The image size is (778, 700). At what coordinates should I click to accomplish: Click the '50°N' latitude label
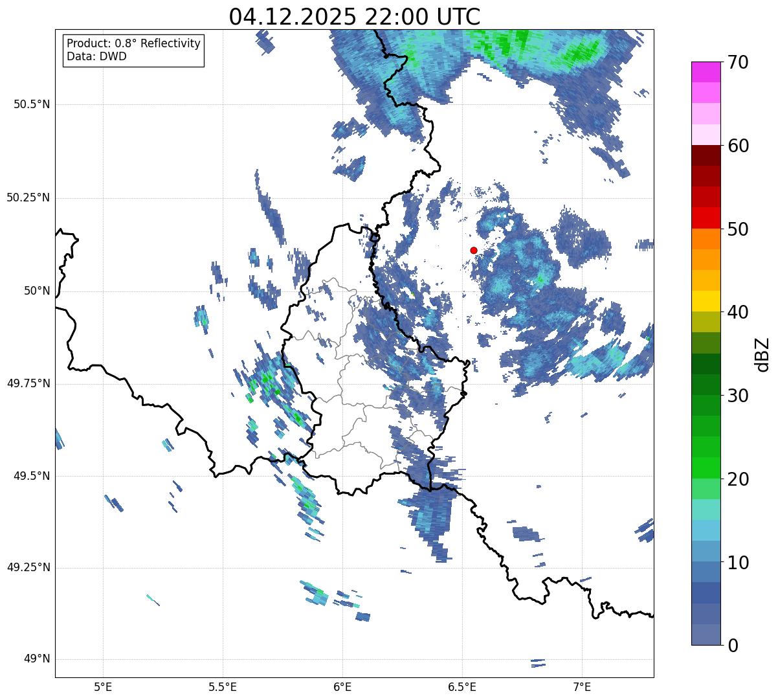[x=37, y=291]
